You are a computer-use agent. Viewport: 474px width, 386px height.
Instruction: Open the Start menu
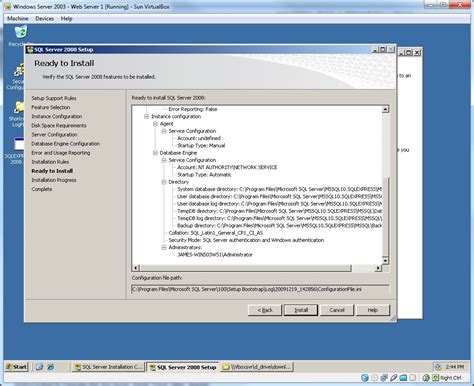pos(17,367)
